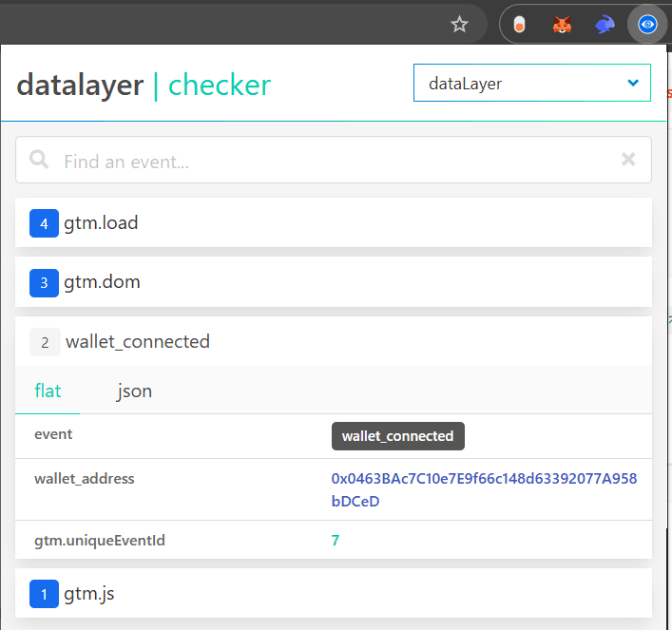
Task: Open the dataLayer dropdown selector
Action: click(531, 84)
